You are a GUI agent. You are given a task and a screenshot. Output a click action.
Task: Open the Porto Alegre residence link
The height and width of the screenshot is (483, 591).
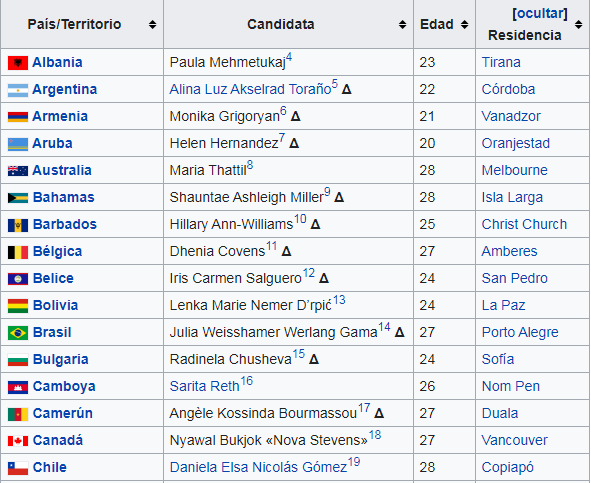tap(520, 333)
